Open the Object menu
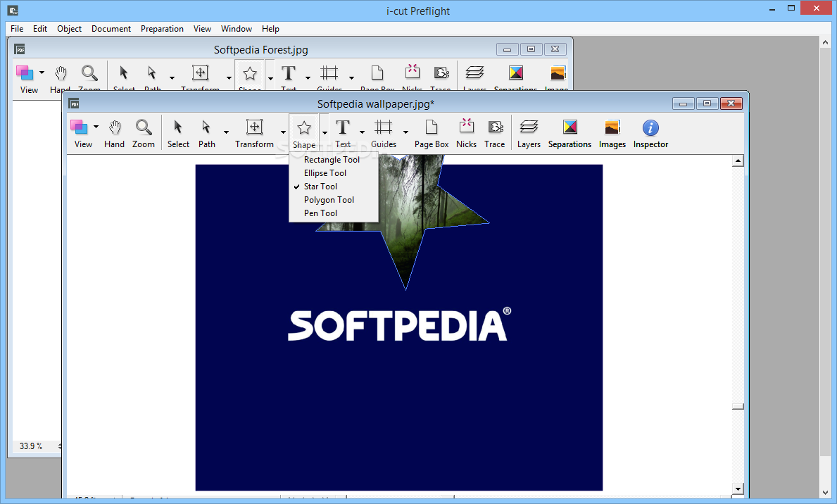This screenshot has width=837, height=504. (70, 29)
